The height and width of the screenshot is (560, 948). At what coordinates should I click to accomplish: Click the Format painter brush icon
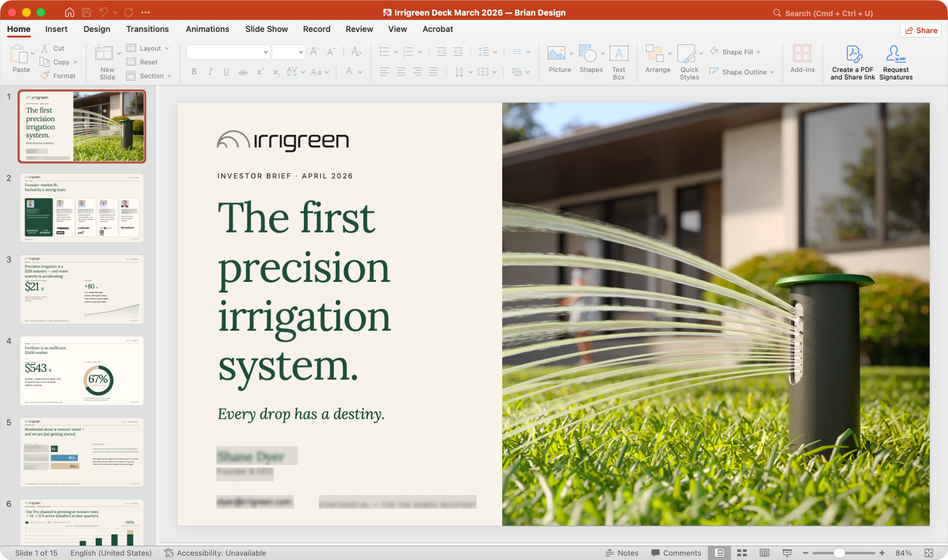coord(45,76)
